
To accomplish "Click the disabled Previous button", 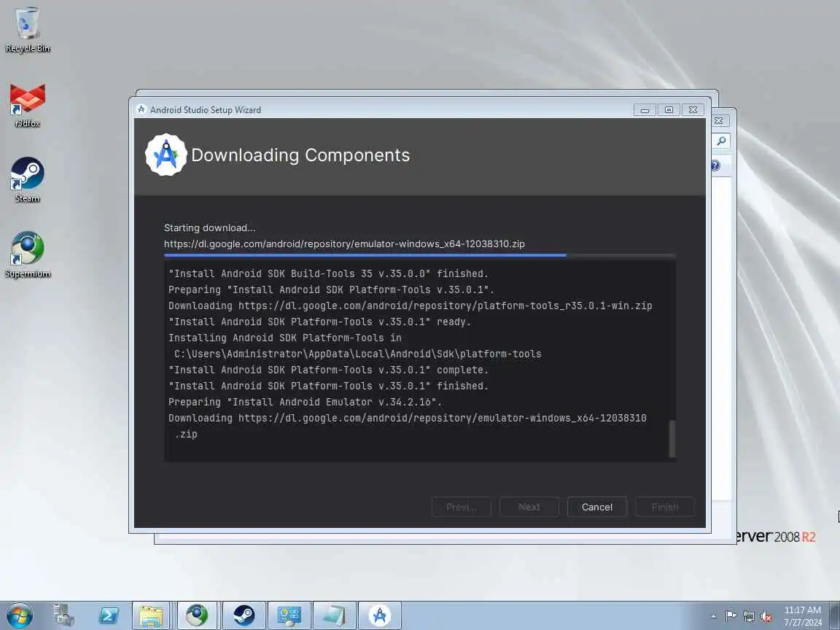I will (462, 507).
